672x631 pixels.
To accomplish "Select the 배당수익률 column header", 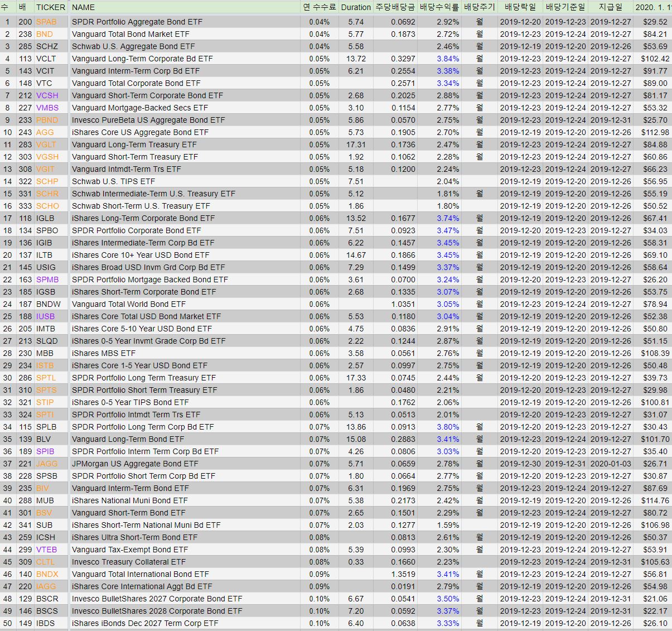I will [439, 7].
